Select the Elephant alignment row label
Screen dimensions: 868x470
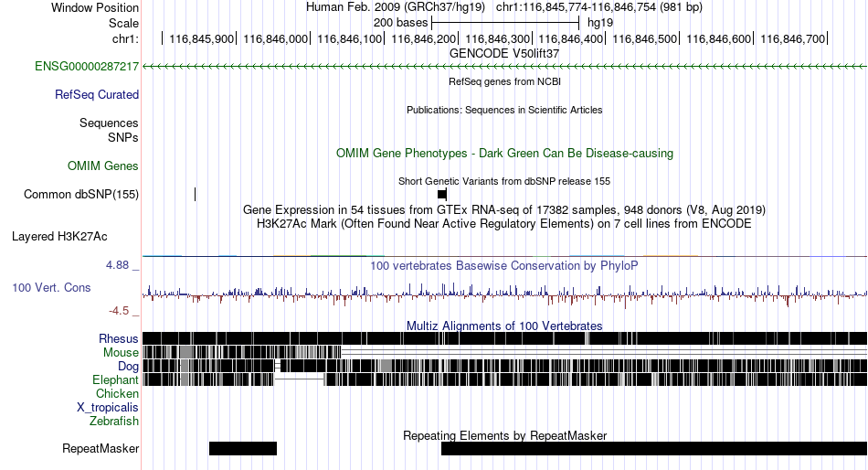click(x=115, y=380)
